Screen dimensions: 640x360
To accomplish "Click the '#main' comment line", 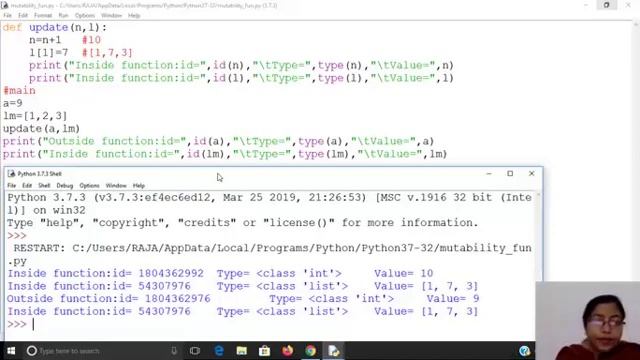I will [x=19, y=91].
